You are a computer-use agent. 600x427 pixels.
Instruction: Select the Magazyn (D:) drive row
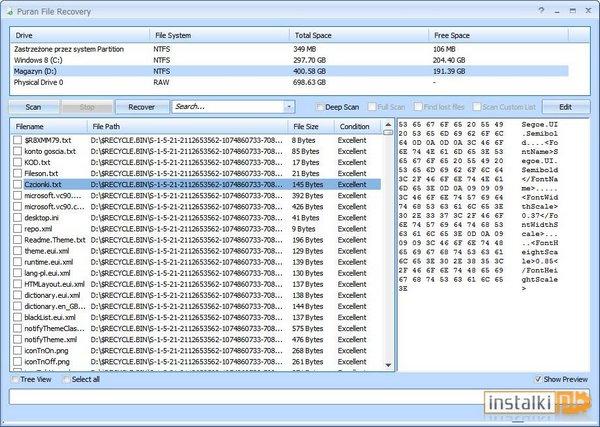[x=289, y=71]
